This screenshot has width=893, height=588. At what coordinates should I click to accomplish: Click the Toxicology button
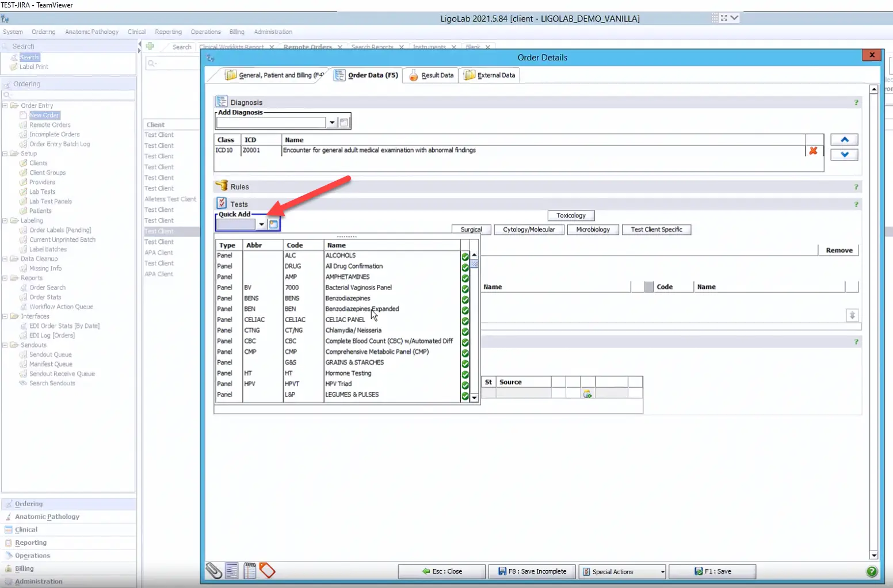pos(571,215)
